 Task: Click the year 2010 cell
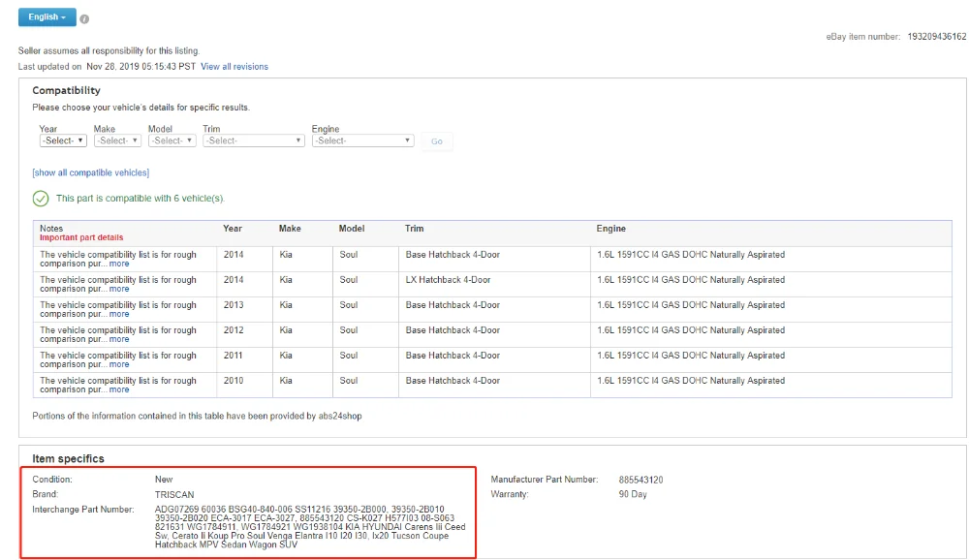tap(234, 382)
